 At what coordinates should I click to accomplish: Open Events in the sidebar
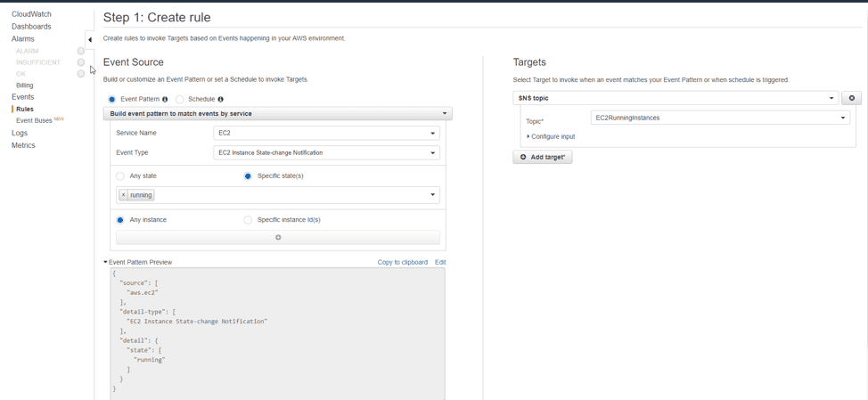click(x=22, y=97)
